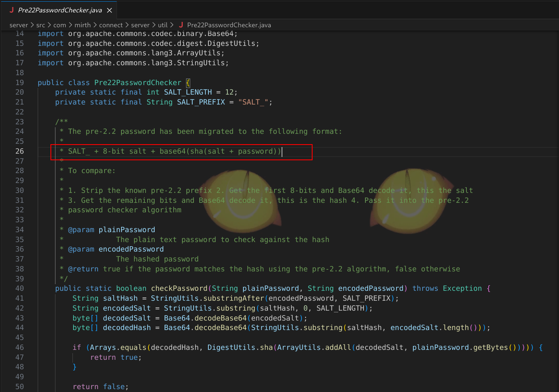Click the Java file icon in the tab
This screenshot has width=559, height=392.
click(x=12, y=10)
